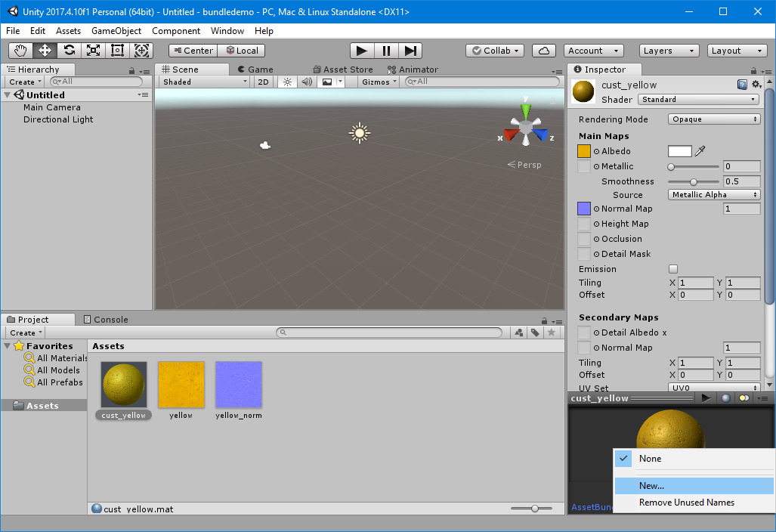
Task: Start Play mode
Action: (x=362, y=51)
